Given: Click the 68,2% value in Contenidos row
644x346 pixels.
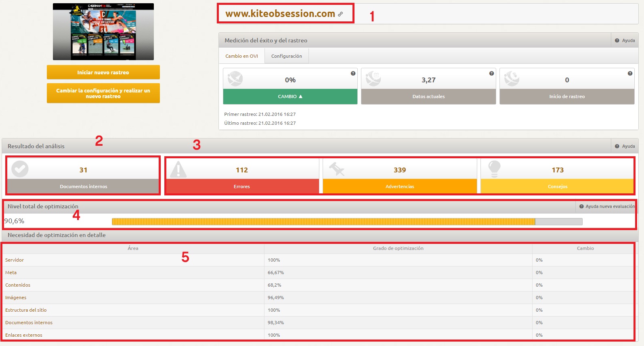Looking at the screenshot, I should click(275, 285).
